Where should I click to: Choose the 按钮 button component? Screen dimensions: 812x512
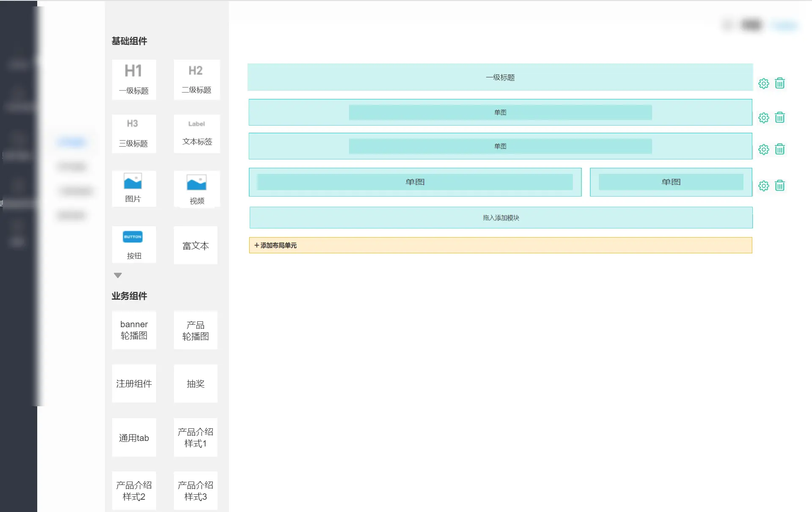(134, 244)
